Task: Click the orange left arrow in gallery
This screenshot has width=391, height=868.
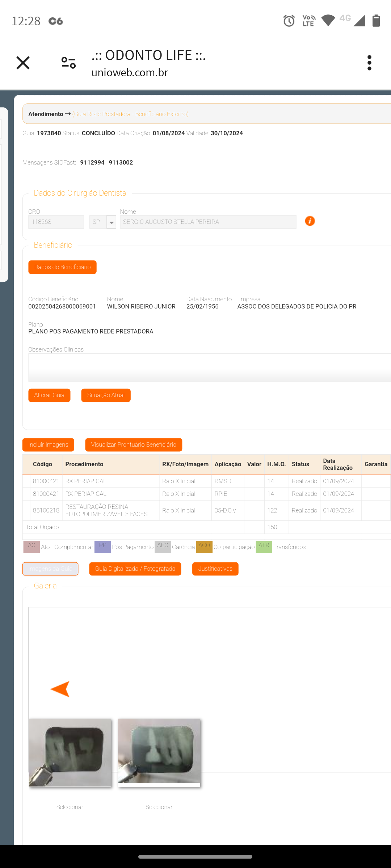Action: pos(60,689)
